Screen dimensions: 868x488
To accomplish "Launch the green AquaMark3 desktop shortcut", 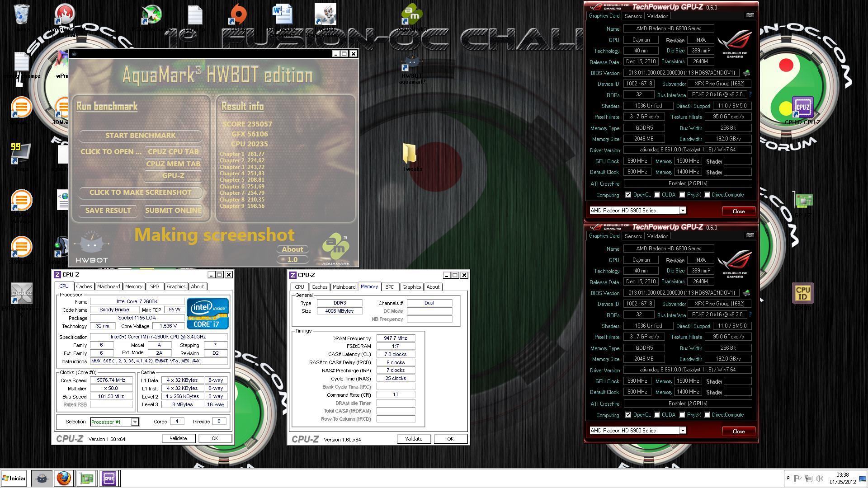I will [x=412, y=14].
